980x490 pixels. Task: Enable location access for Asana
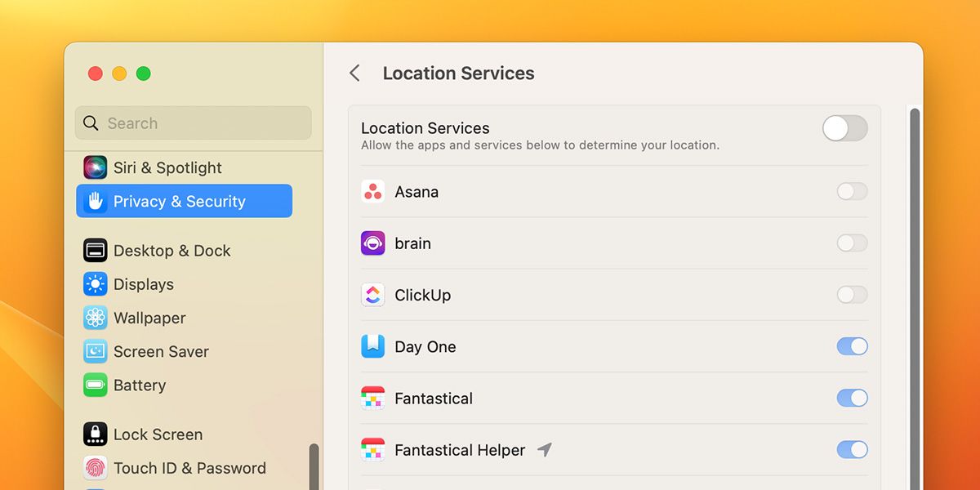click(x=852, y=191)
